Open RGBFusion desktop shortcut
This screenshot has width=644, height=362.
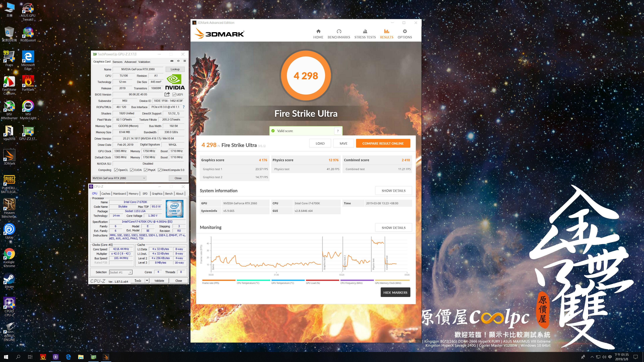28,35
